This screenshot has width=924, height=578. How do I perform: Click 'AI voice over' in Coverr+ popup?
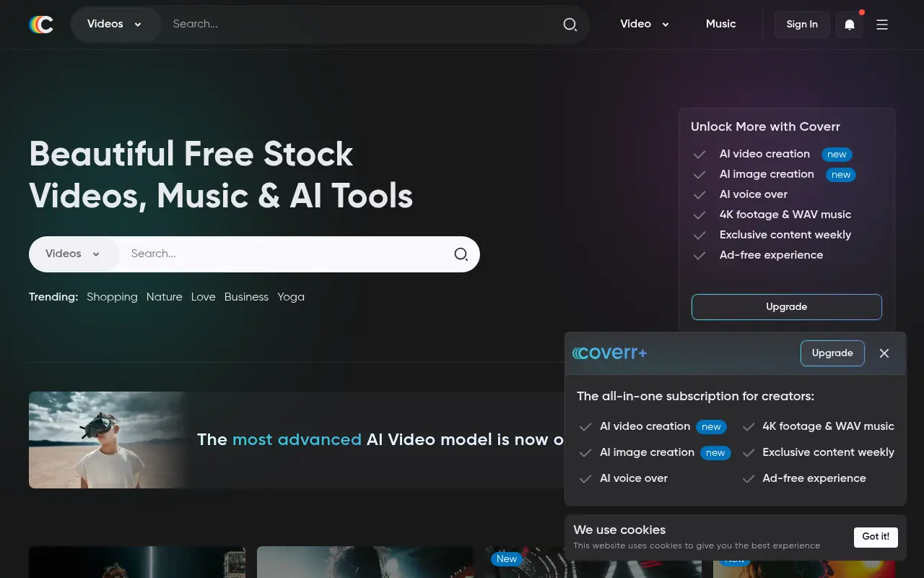tap(634, 478)
